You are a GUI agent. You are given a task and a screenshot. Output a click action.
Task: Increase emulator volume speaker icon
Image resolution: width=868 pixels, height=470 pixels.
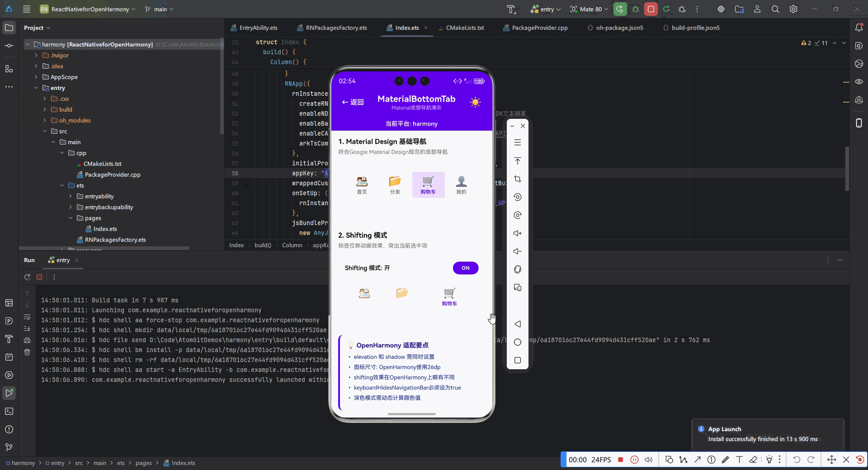point(518,233)
